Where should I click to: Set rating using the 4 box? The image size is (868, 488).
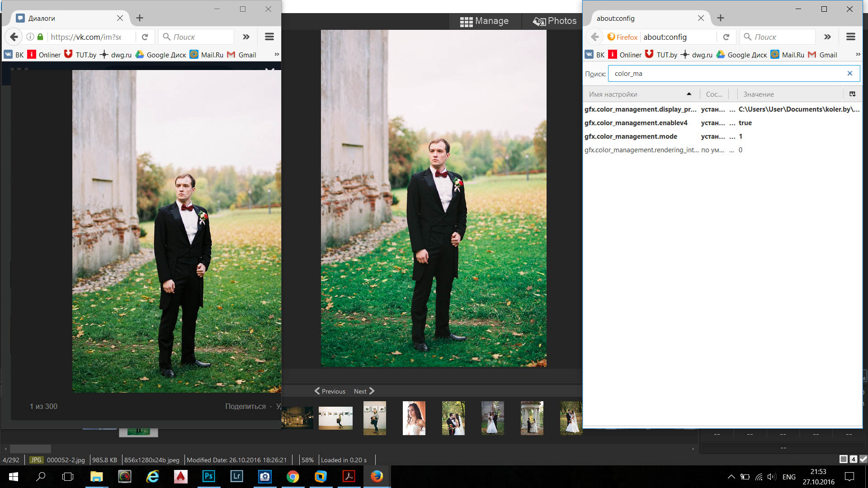[853, 459]
